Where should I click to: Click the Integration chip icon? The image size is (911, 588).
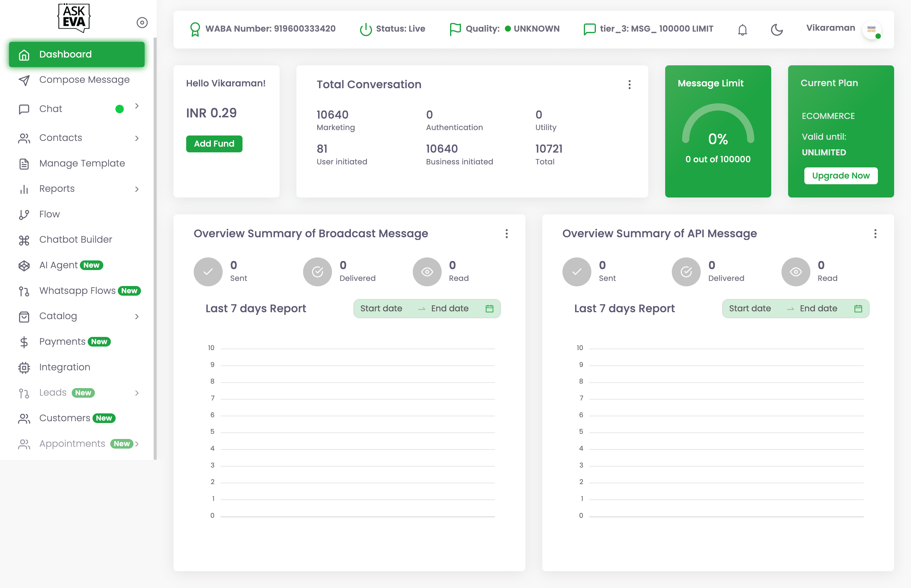click(x=24, y=368)
